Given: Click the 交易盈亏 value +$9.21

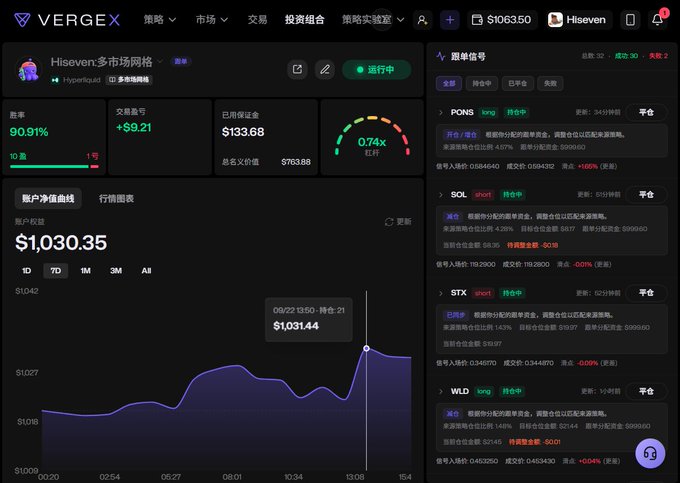Looking at the screenshot, I should tap(134, 127).
